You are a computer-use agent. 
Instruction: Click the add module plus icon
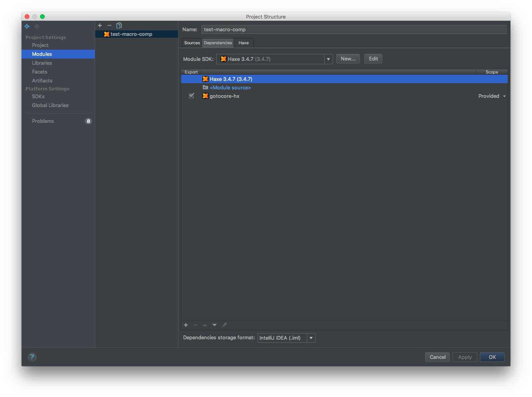[x=100, y=25]
